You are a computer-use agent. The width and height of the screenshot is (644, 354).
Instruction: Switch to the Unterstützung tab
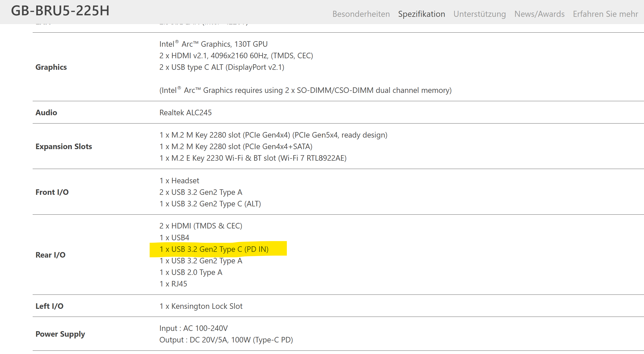tap(479, 14)
